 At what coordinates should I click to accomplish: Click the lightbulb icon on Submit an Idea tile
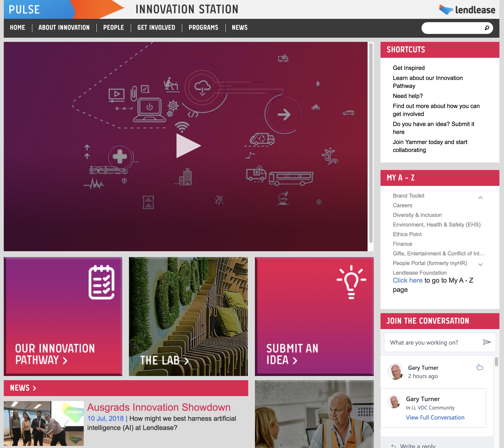pos(351,282)
